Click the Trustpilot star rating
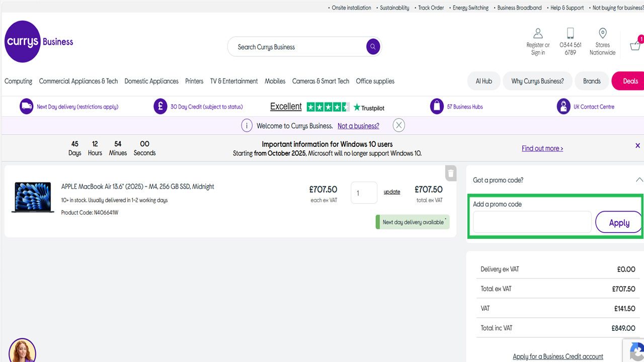 point(328,107)
